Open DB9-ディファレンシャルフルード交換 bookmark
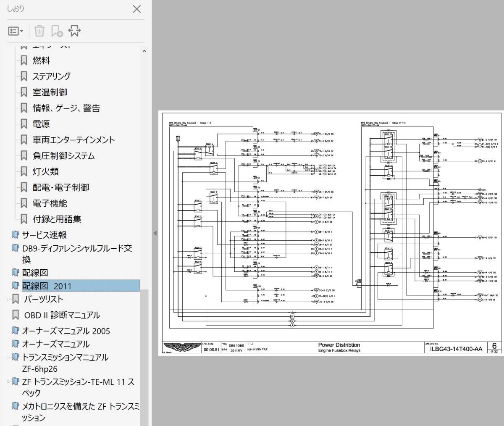 pyautogui.click(x=77, y=254)
